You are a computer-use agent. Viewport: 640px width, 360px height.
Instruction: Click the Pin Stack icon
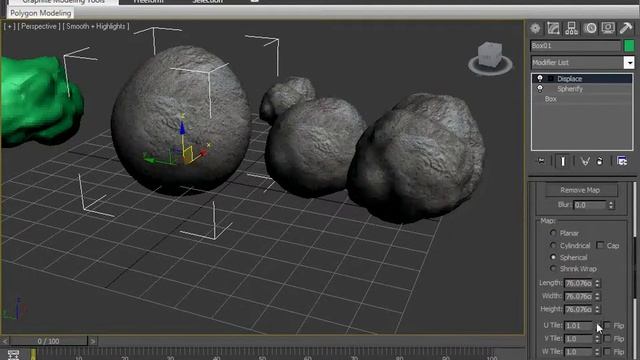coord(541,161)
